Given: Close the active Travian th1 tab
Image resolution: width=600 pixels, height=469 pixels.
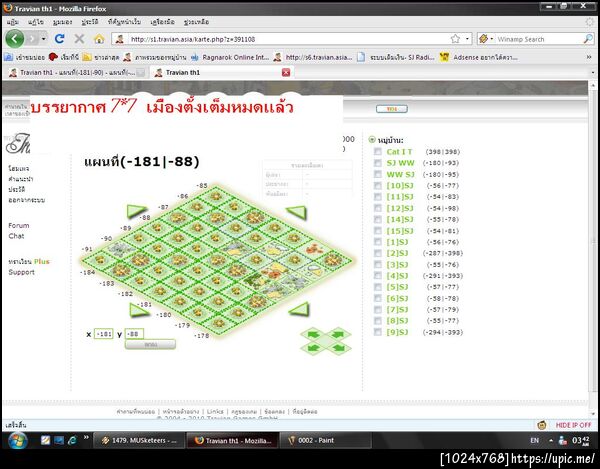Looking at the screenshot, I should click(286, 72).
